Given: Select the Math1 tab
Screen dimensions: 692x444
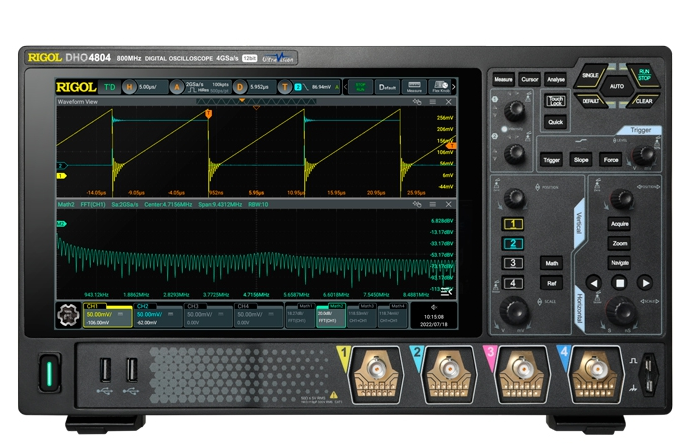Looking at the screenshot, I should tap(300, 315).
